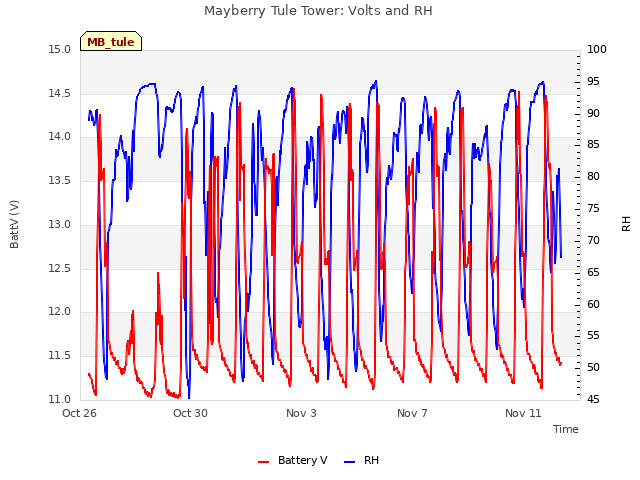Click the 11.0 left axis value
The width and height of the screenshot is (640, 480).
pos(60,399)
